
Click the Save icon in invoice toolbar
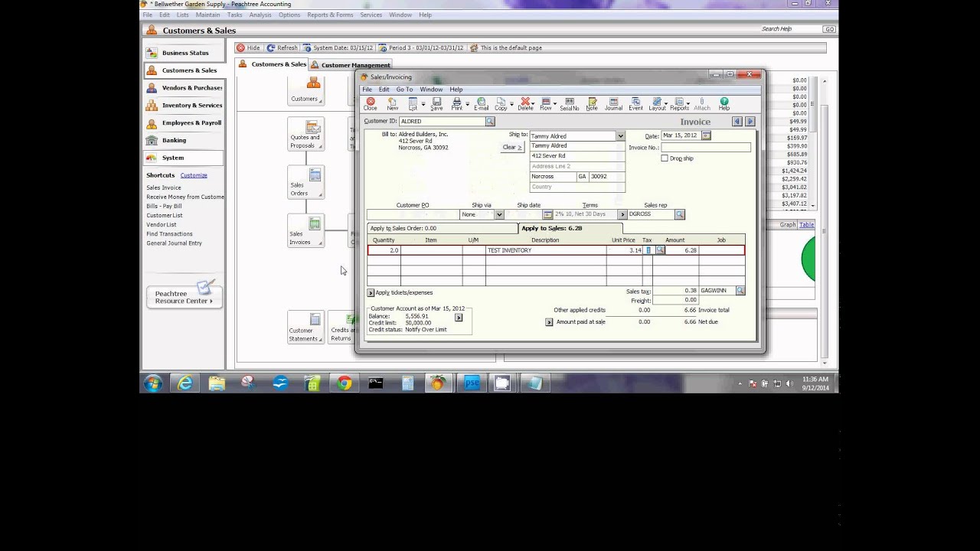pyautogui.click(x=436, y=103)
